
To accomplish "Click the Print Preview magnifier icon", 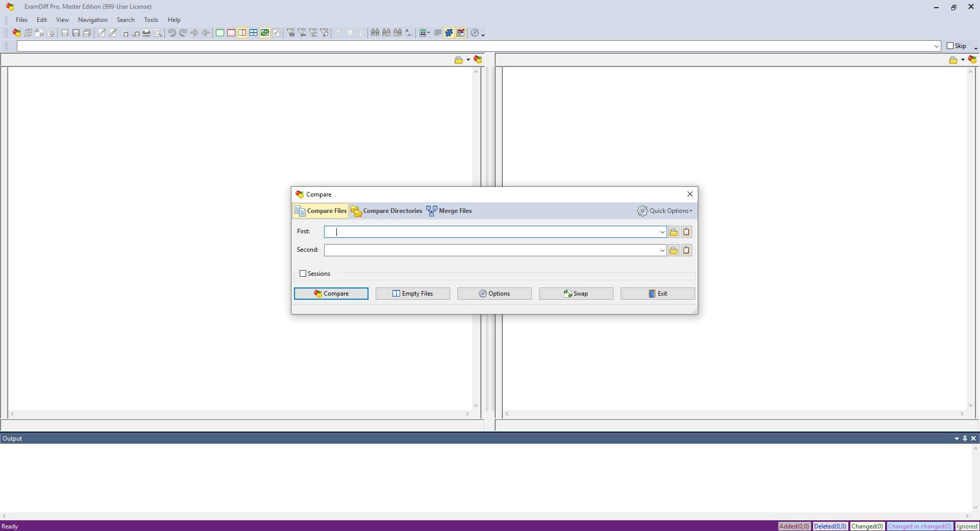I will [158, 33].
